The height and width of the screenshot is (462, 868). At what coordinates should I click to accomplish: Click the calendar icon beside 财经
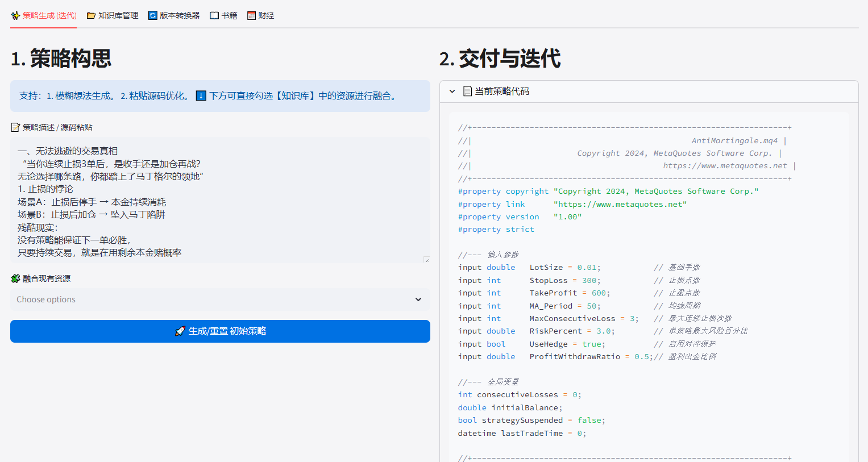point(252,15)
